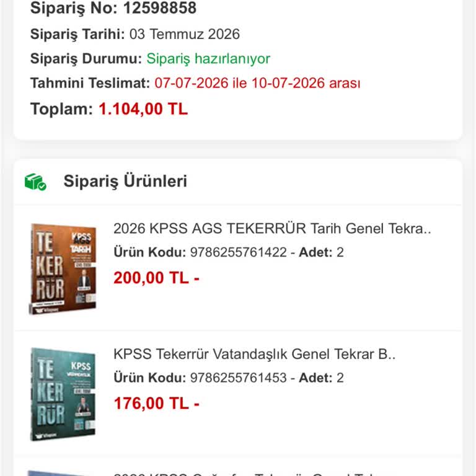Select the order number 12598858
Viewport: 476px width, 476px height.
pyautogui.click(x=160, y=8)
